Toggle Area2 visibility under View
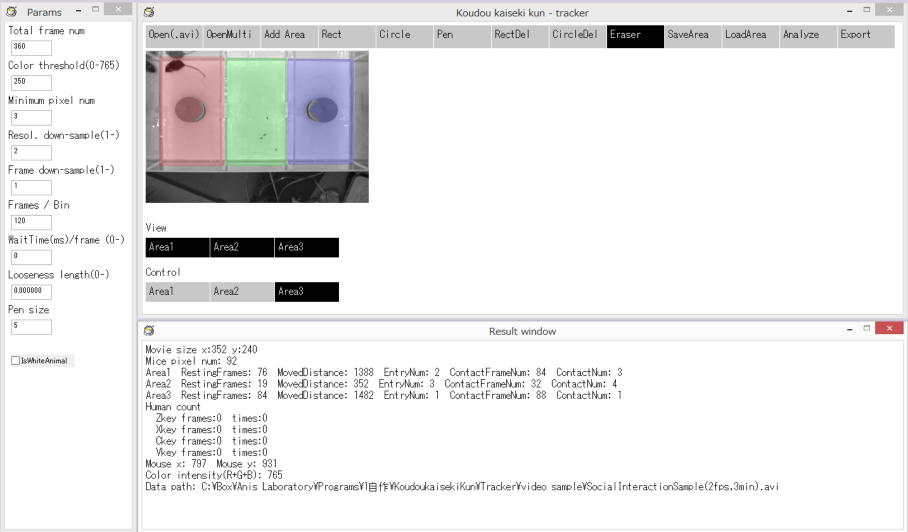 pos(241,247)
